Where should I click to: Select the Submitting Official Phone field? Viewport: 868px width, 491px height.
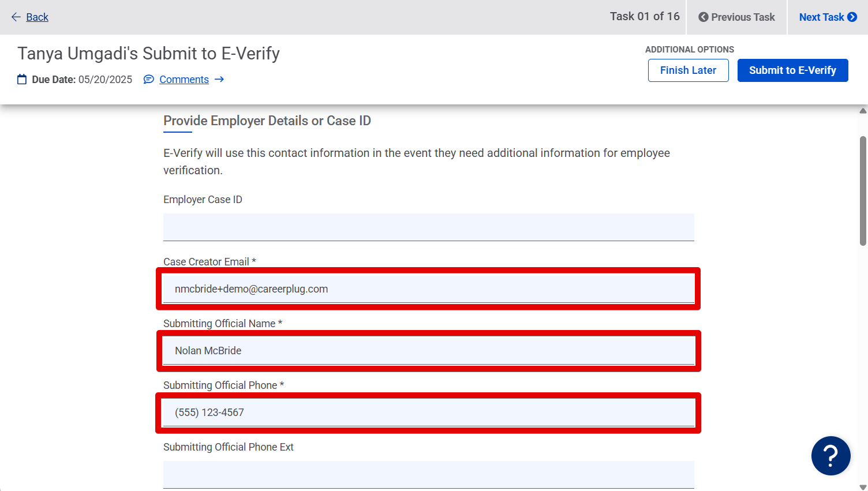pyautogui.click(x=428, y=412)
